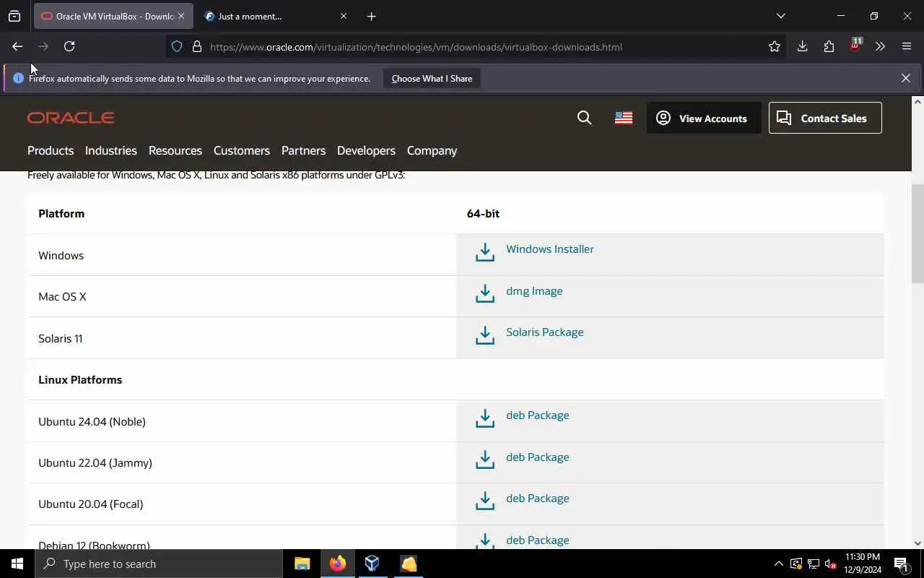This screenshot has width=924, height=578.
Task: Open the Developers menu
Action: point(366,150)
